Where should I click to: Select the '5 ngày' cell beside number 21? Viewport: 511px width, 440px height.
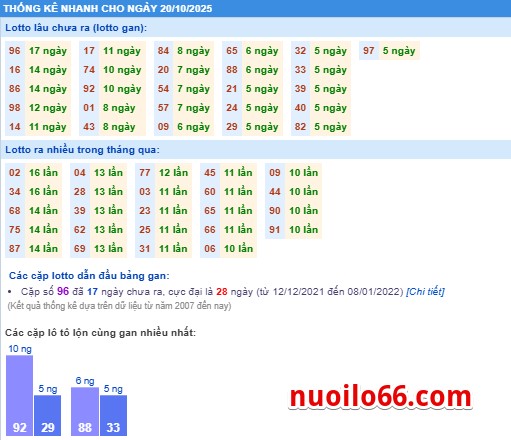click(262, 89)
